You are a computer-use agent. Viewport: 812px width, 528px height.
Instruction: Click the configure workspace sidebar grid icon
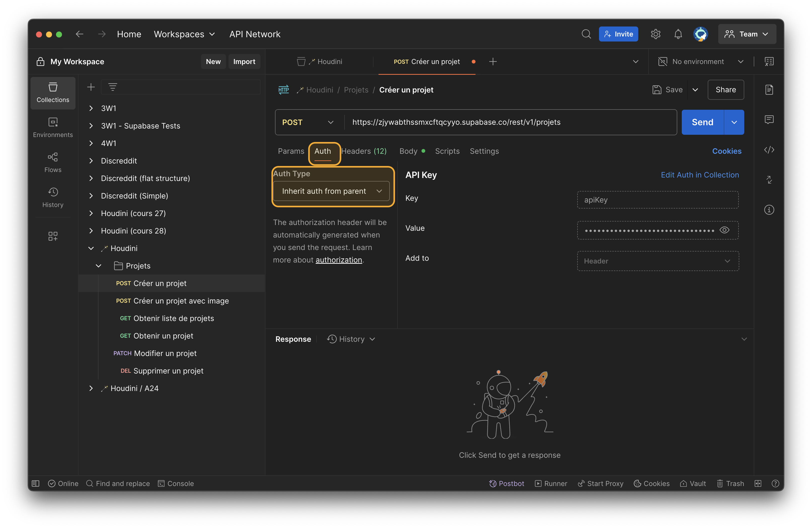tap(53, 236)
